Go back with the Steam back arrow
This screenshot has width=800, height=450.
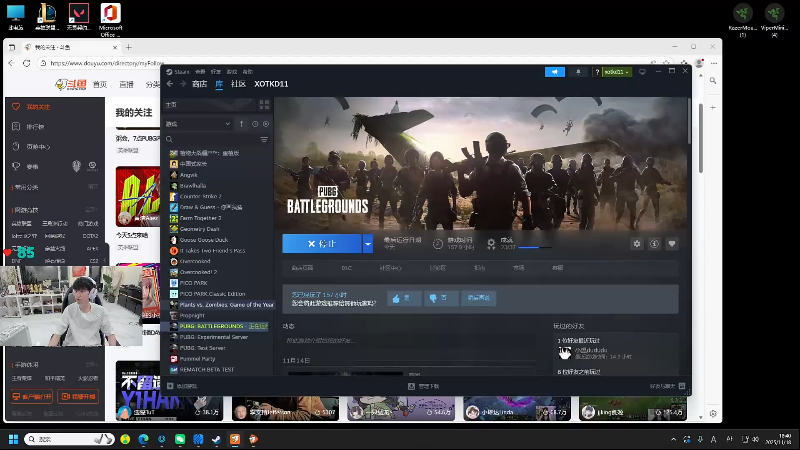point(170,84)
